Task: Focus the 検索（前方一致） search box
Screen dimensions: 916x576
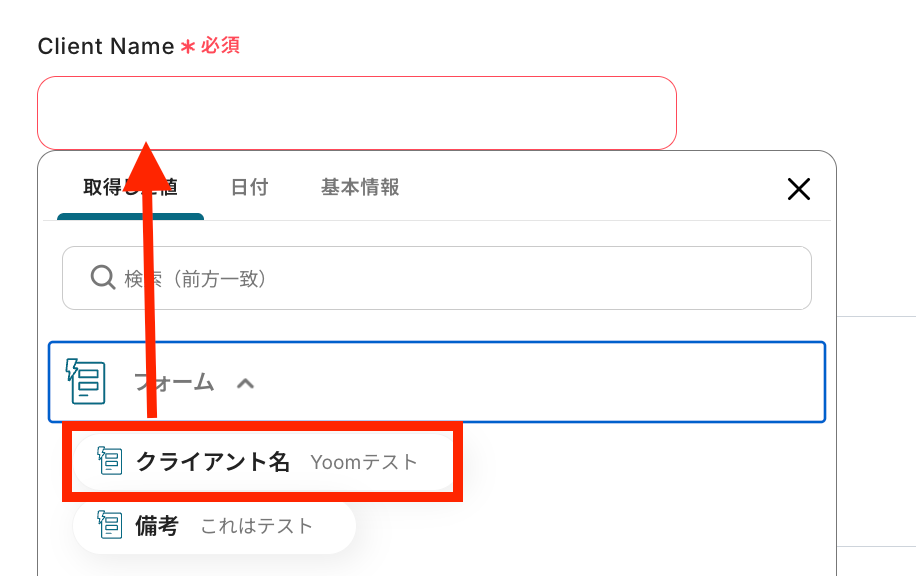Action: (x=460, y=278)
